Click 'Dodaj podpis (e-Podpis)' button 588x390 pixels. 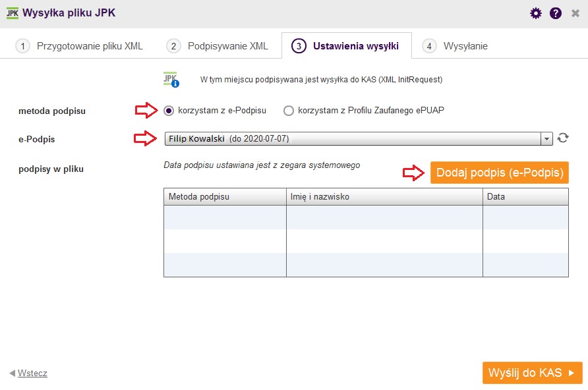[x=500, y=173]
